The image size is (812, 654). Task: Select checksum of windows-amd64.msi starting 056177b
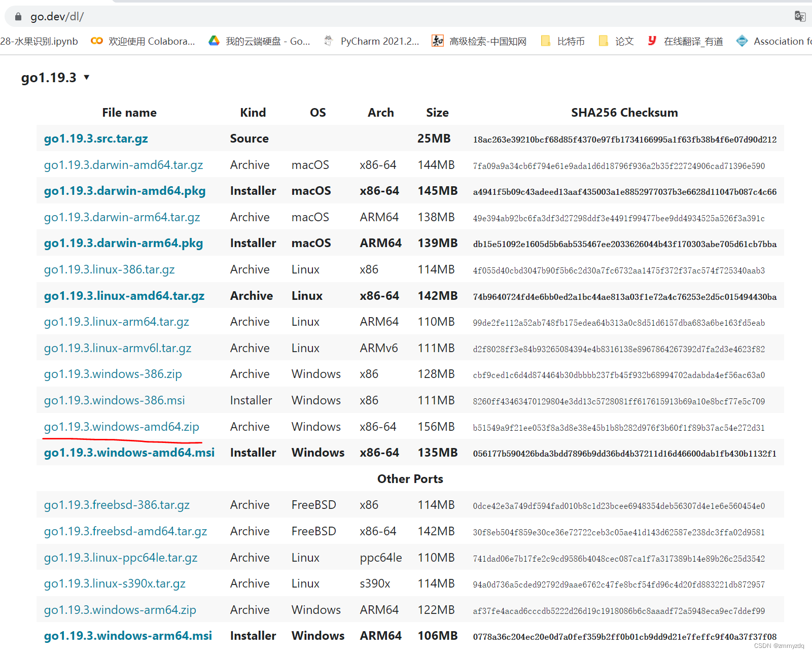[x=624, y=454]
